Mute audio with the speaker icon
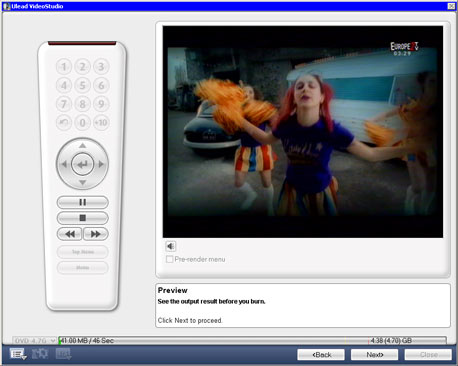The image size is (458, 366). pos(171,246)
